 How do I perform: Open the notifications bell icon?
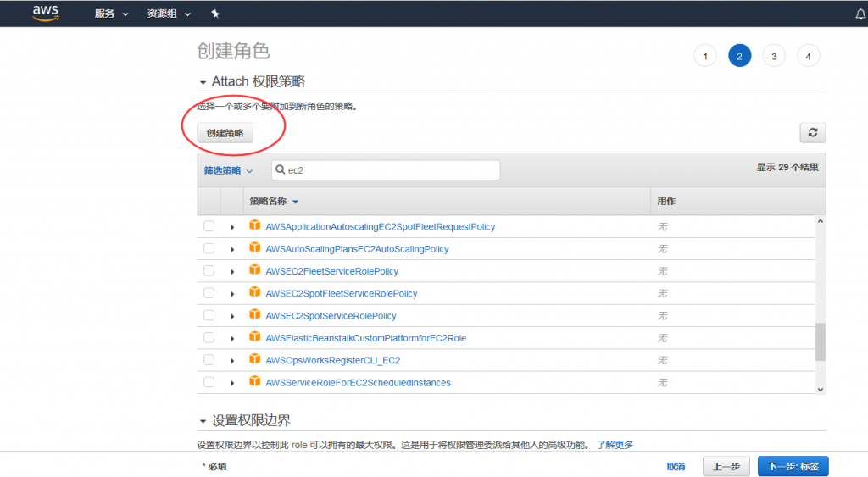pos(860,14)
